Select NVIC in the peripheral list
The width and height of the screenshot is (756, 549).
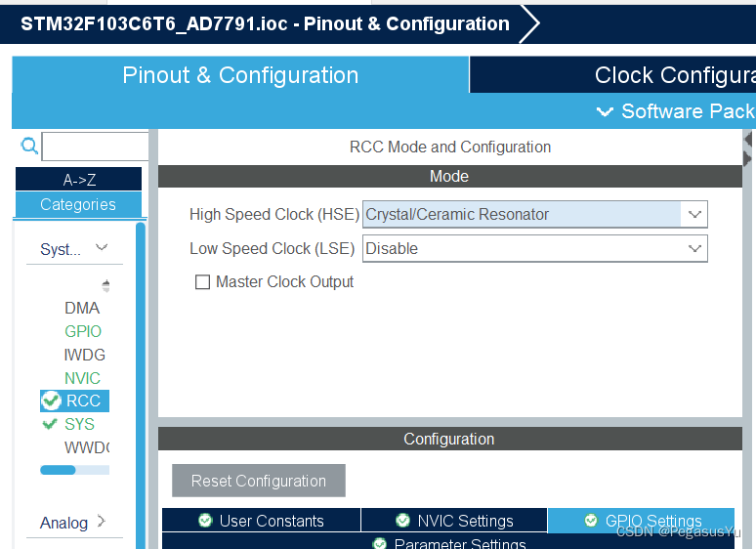[x=82, y=378]
